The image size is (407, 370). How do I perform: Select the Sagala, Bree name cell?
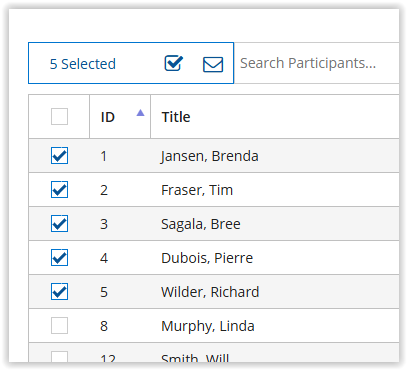201,224
